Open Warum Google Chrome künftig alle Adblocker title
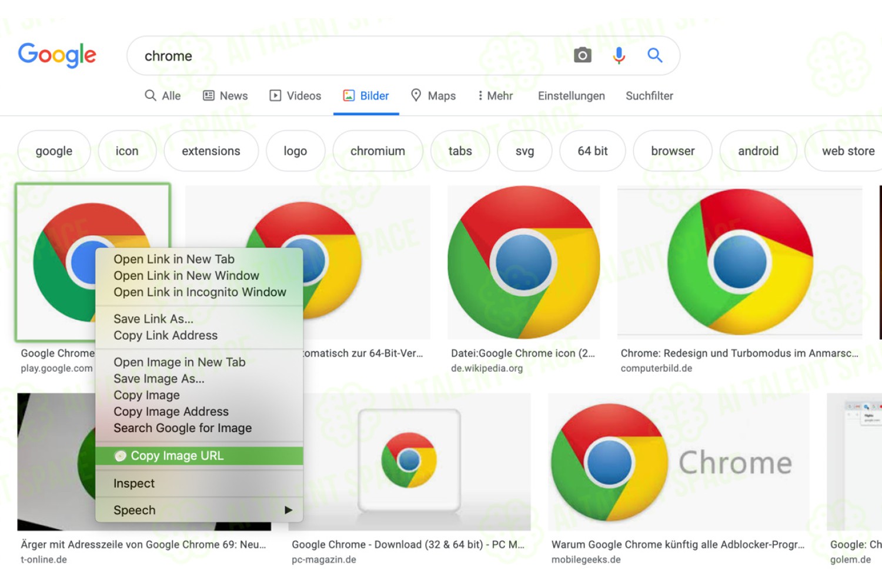Viewport: 882px width, 588px height. 678,544
